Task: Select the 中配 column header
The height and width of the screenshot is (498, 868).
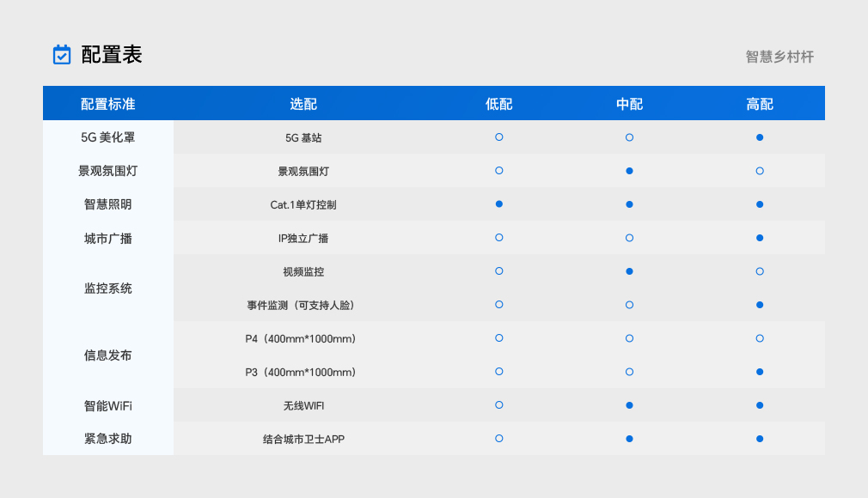Action: [x=629, y=104]
